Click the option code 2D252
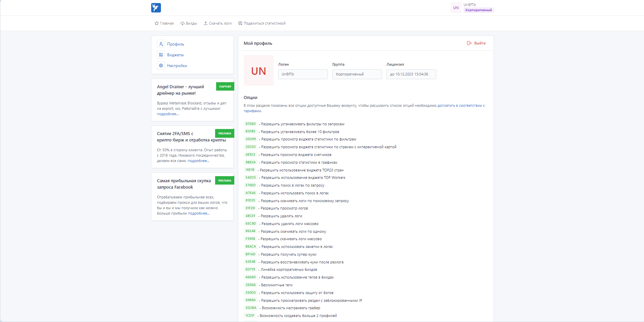The height and width of the screenshot is (322, 644). pos(250,147)
